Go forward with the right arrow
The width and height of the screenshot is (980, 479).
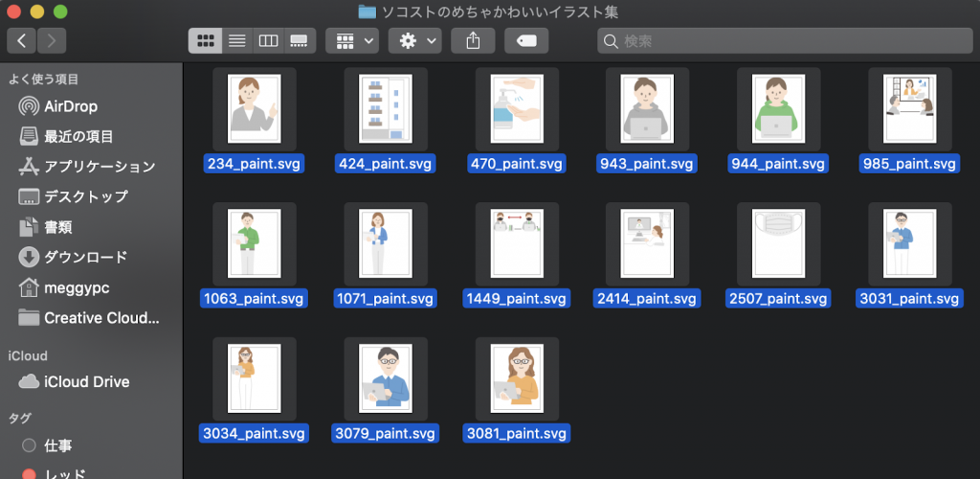52,40
